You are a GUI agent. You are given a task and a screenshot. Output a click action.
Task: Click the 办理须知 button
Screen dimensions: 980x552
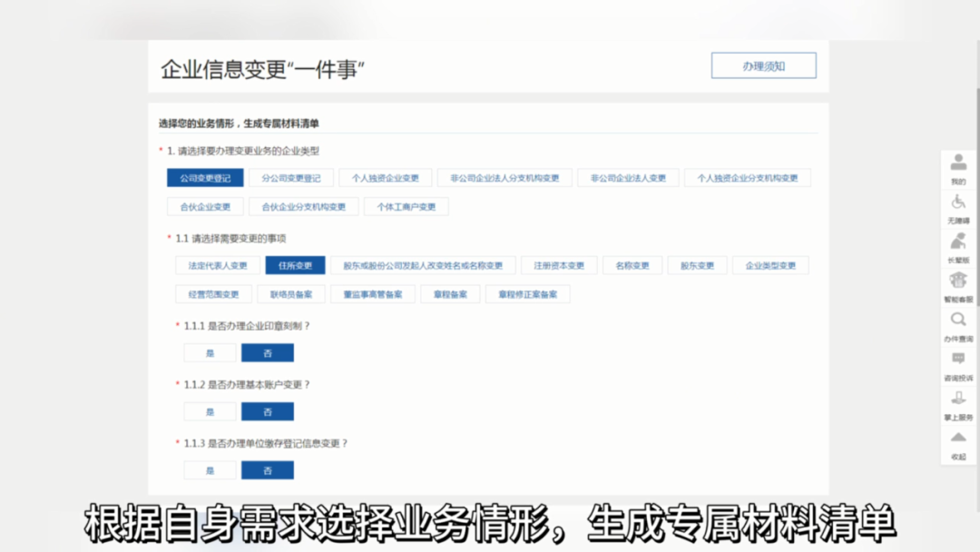(x=763, y=65)
